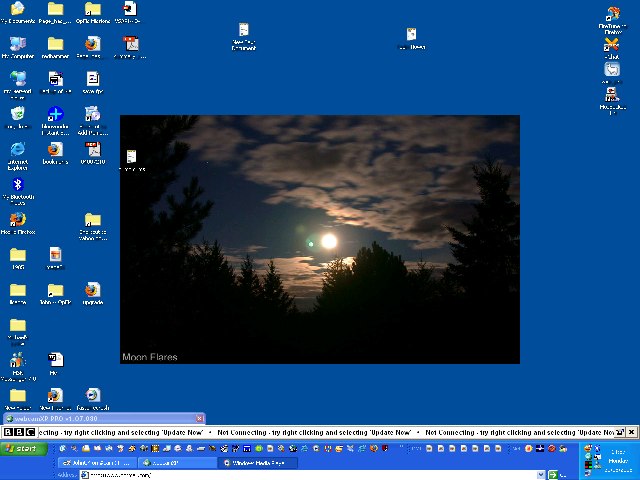The height and width of the screenshot is (480, 640).
Task: Open My Bluetooth Places icon
Action: [18, 191]
